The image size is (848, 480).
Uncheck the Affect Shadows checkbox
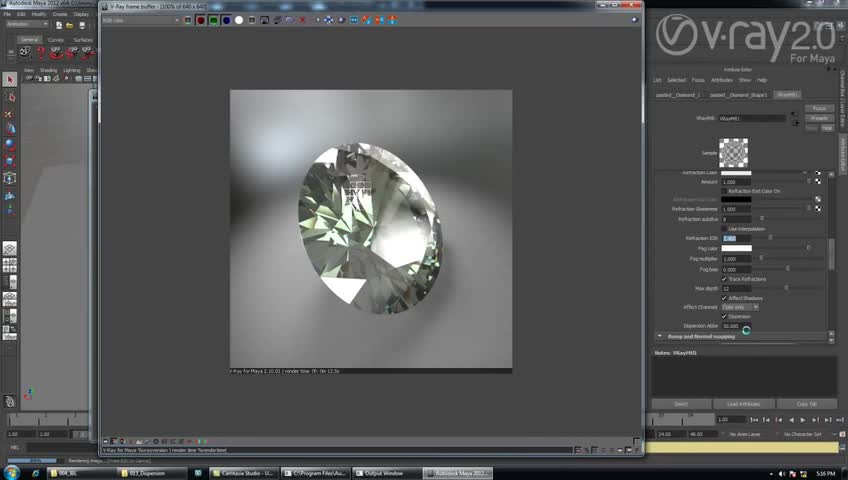tap(724, 298)
